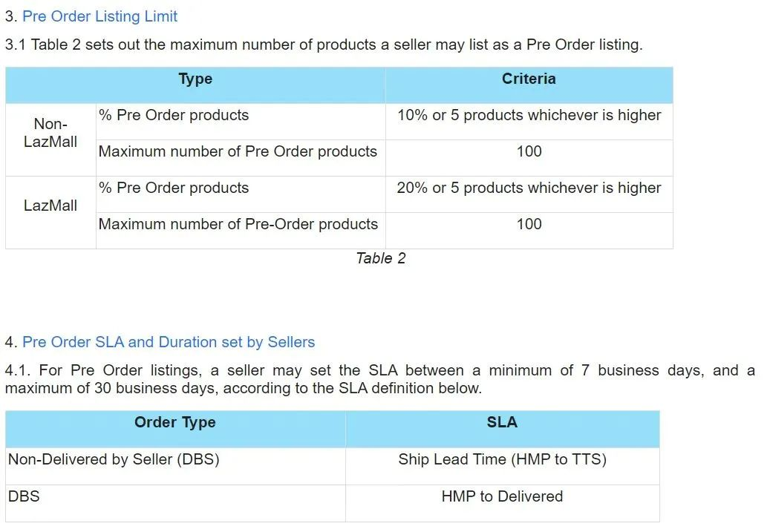Image resolution: width=770 pixels, height=532 pixels.
Task: Click the SLA column header
Action: click(502, 423)
